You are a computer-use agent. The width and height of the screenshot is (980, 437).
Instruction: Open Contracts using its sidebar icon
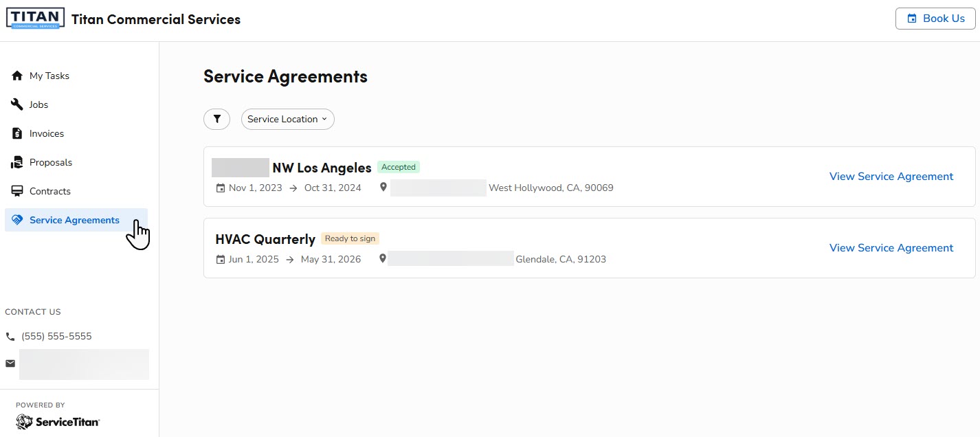pos(16,191)
